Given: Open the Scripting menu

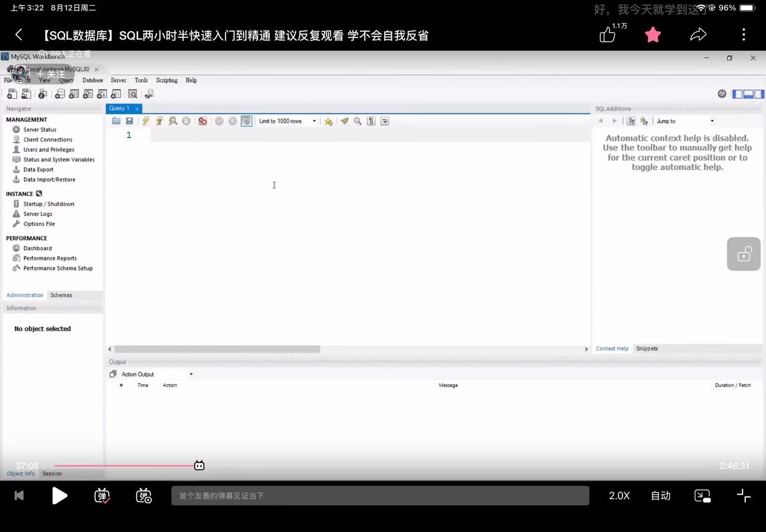Looking at the screenshot, I should [167, 80].
